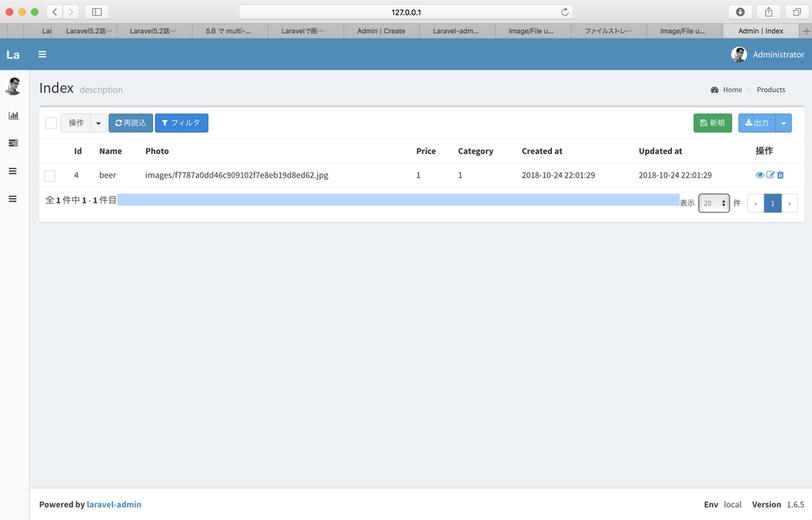
Task: Edit the beer product using pencil icon
Action: point(769,174)
